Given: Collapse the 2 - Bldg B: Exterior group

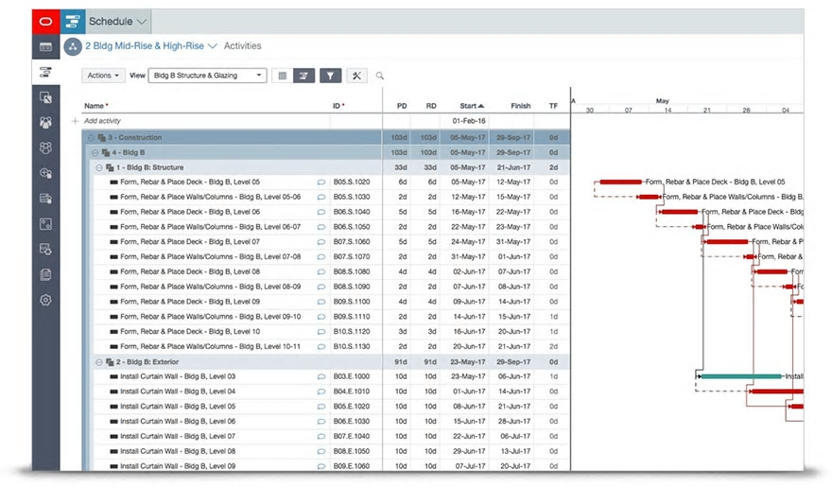Looking at the screenshot, I should point(98,362).
